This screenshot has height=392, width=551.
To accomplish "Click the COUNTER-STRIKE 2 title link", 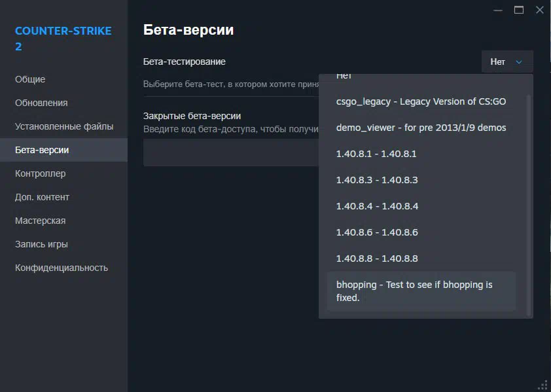I will (63, 39).
